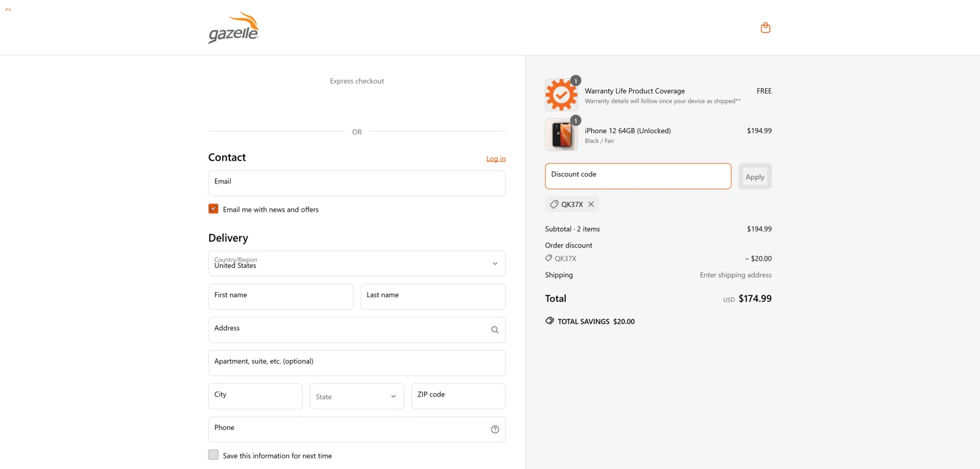This screenshot has height=469, width=980.
Task: Click the Total Savings tag icon
Action: pyautogui.click(x=549, y=321)
